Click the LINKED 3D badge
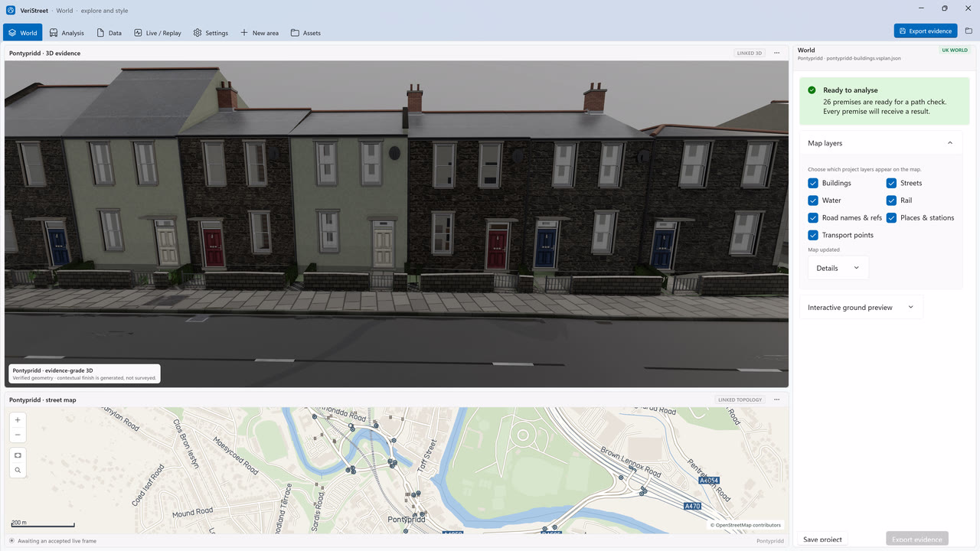The height and width of the screenshot is (551, 980). pyautogui.click(x=750, y=54)
